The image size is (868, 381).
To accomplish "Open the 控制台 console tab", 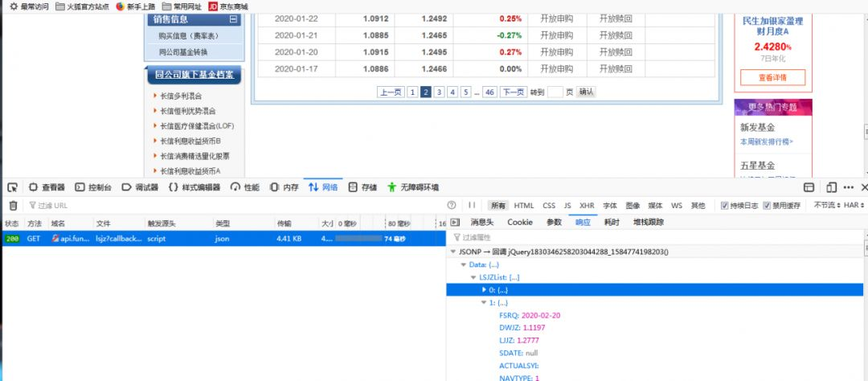I will click(x=93, y=187).
